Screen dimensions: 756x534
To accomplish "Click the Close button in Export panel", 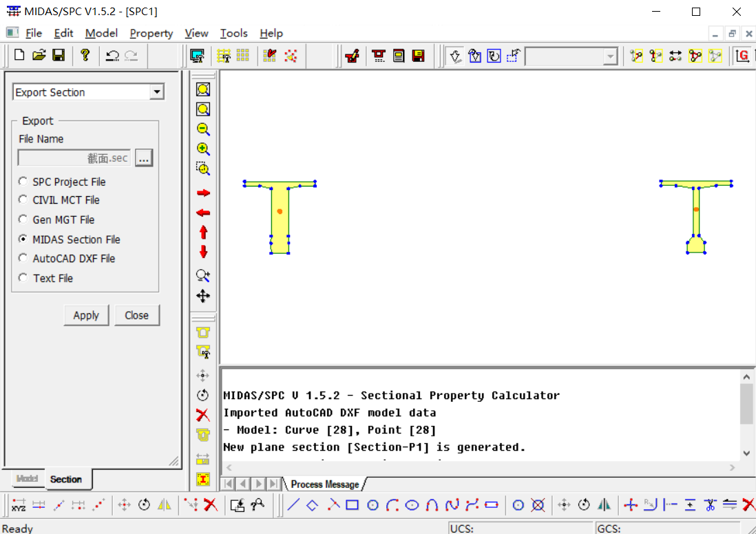I will 136,315.
